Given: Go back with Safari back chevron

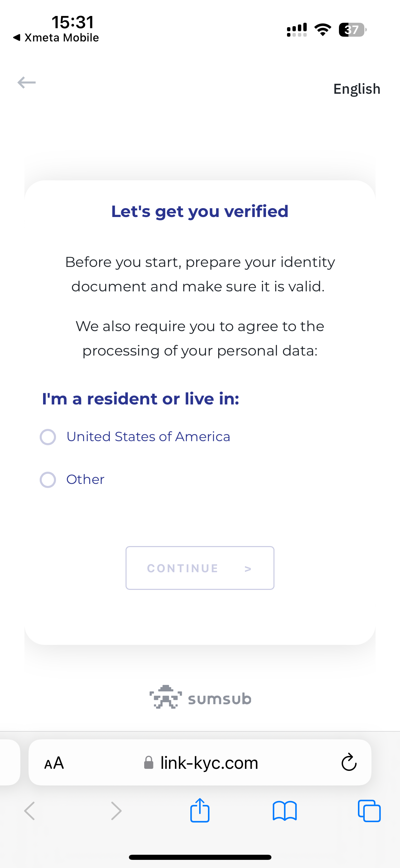Looking at the screenshot, I should pos(30,811).
